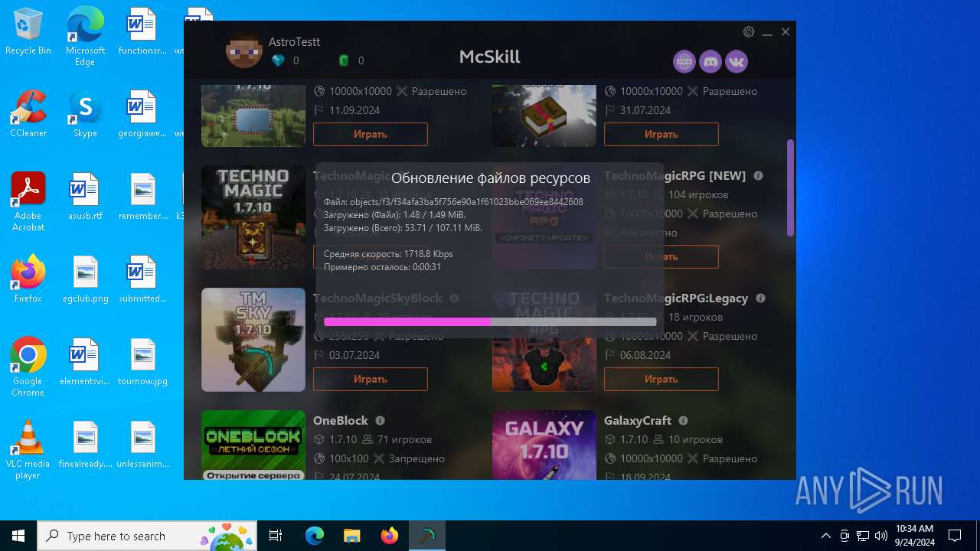Screen dimensions: 980x551
Task: Open Skype desktop shortcut
Action: tap(85, 115)
